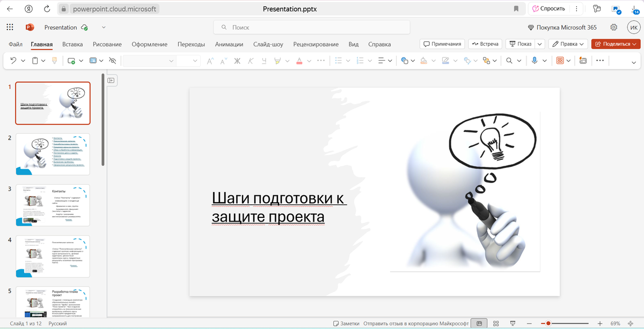Click the shape effects icon

click(467, 61)
